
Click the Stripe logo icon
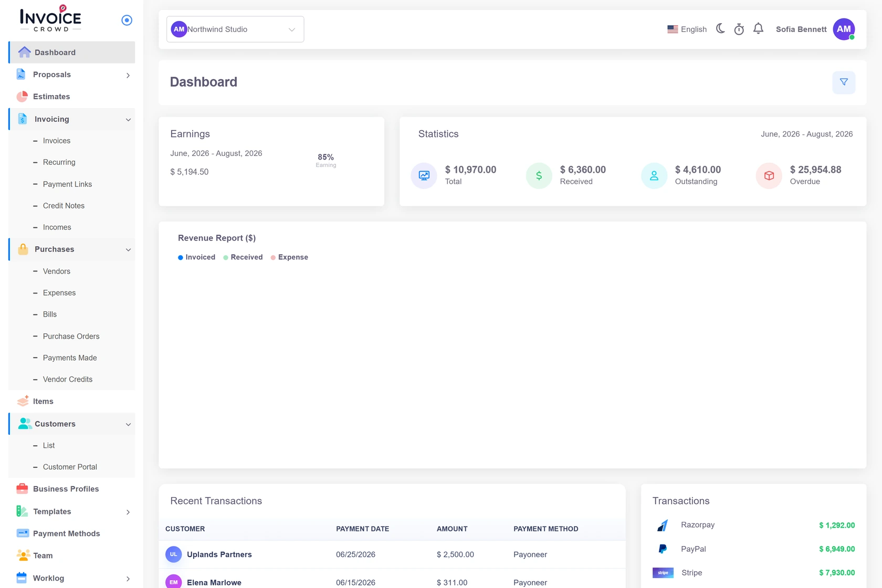pyautogui.click(x=663, y=573)
